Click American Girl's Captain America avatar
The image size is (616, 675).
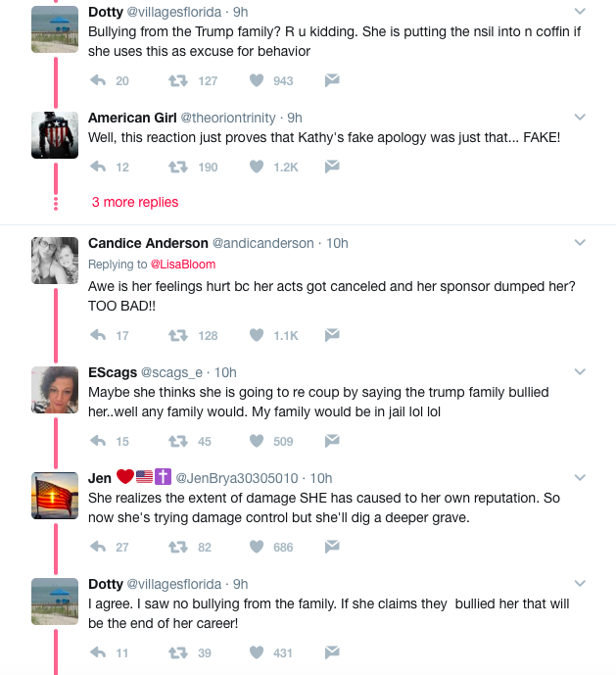tap(55, 135)
